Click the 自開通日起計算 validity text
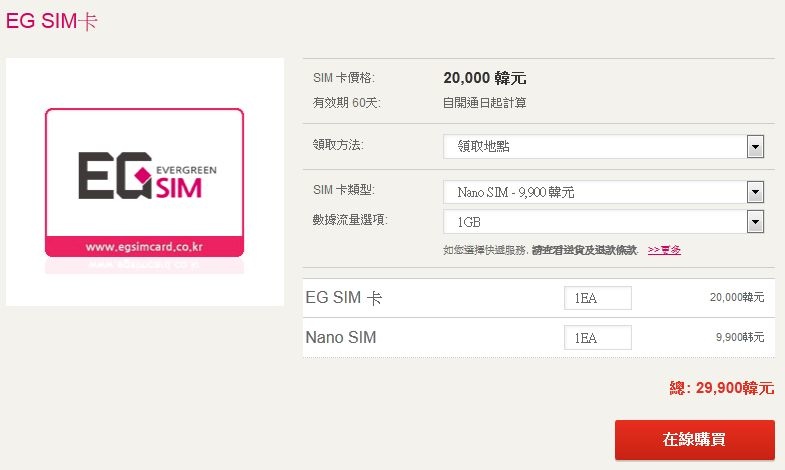The height and width of the screenshot is (470, 785). point(485,103)
